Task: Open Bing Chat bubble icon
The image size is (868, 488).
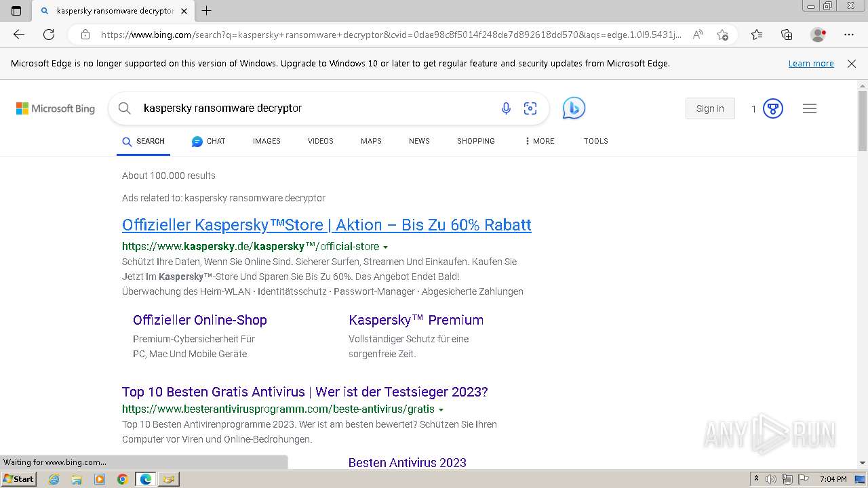Action: tap(574, 108)
